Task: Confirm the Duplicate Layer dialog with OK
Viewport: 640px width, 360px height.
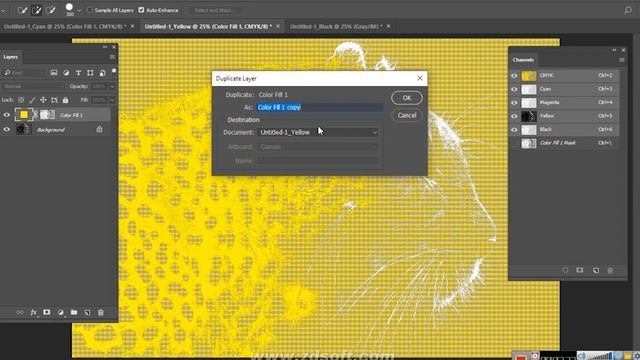Action: pyautogui.click(x=407, y=98)
